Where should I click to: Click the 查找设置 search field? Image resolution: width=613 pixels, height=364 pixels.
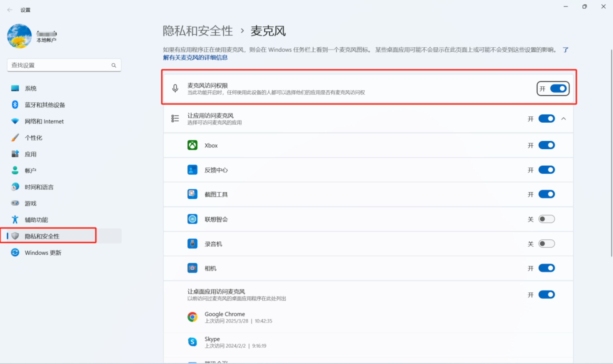[59, 65]
